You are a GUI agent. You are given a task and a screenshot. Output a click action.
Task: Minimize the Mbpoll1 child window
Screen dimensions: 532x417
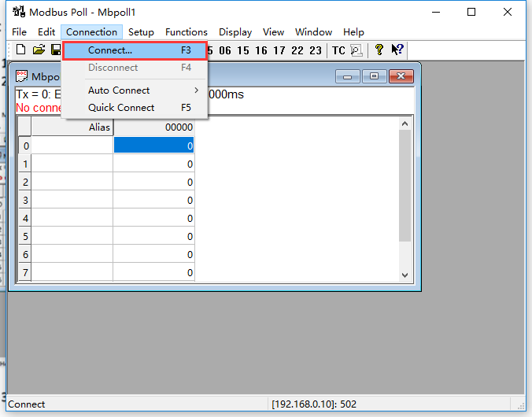tap(349, 76)
